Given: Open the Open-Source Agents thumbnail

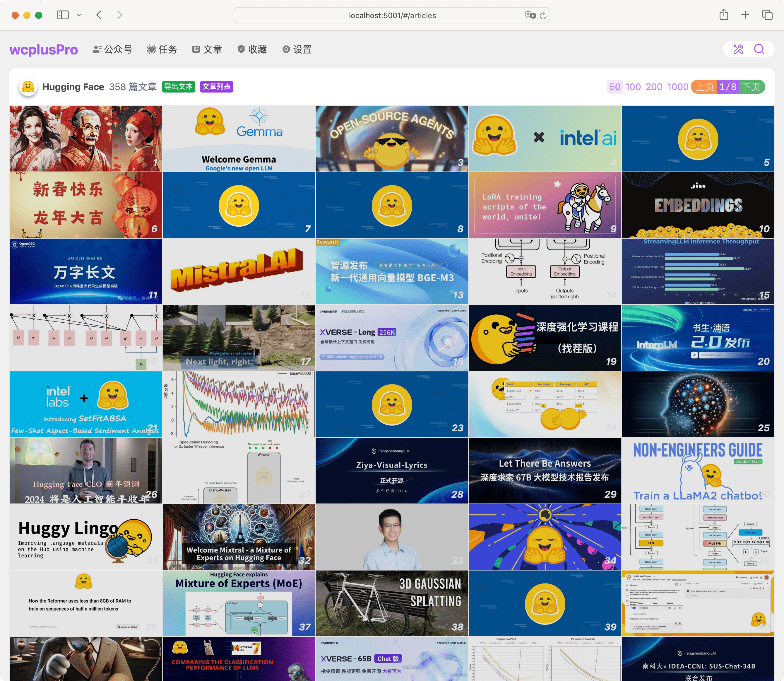Looking at the screenshot, I should [x=392, y=139].
